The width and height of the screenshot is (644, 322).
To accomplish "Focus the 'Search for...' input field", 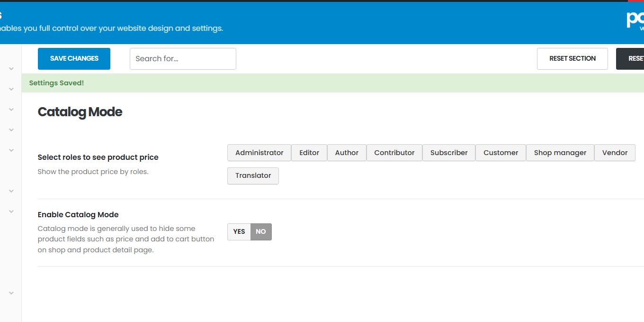I will tap(183, 59).
